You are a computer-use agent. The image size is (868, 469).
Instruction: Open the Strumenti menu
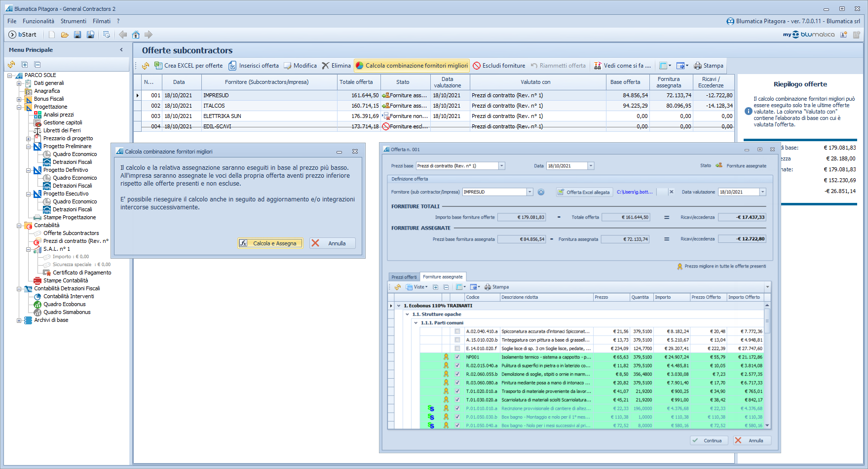pyautogui.click(x=74, y=21)
